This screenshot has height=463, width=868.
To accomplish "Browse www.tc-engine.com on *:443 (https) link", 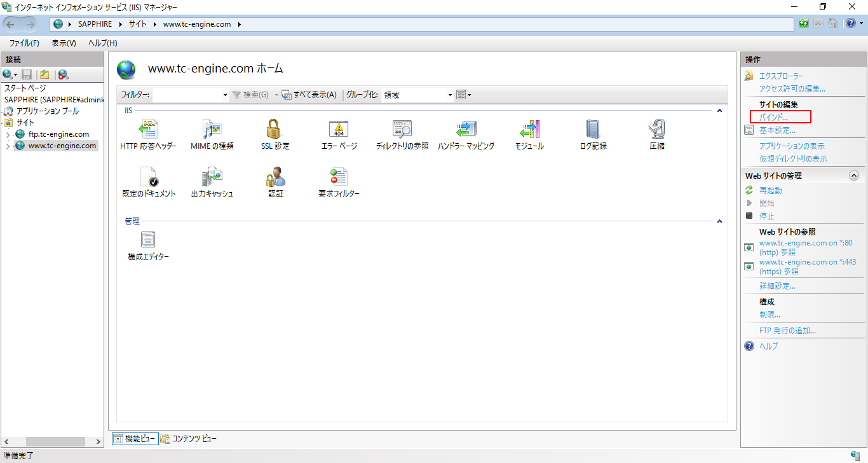I will click(x=808, y=266).
